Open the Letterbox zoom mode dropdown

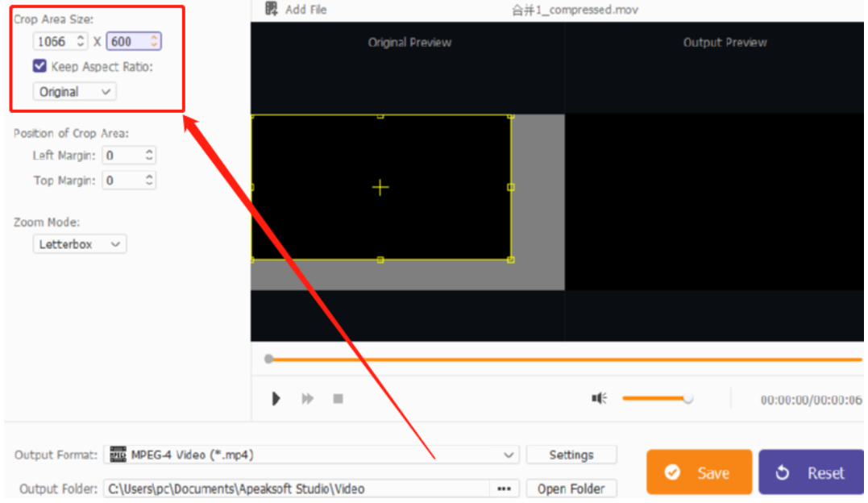point(80,243)
